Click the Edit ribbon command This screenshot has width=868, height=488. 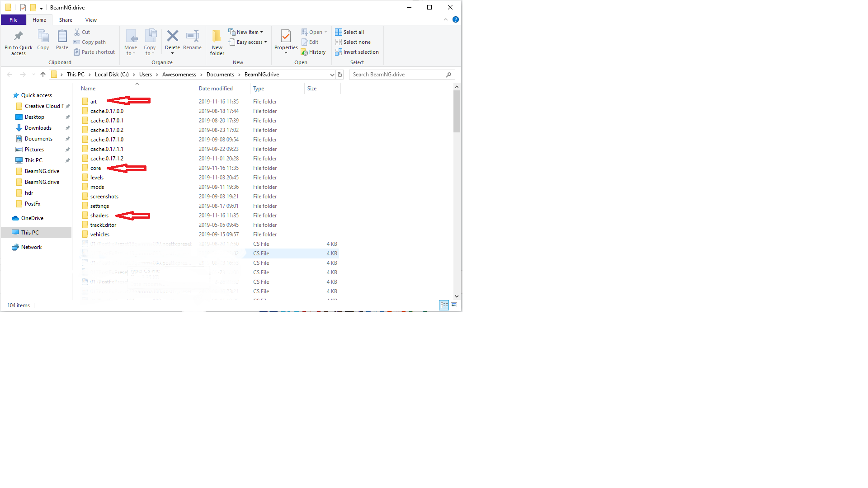point(310,42)
